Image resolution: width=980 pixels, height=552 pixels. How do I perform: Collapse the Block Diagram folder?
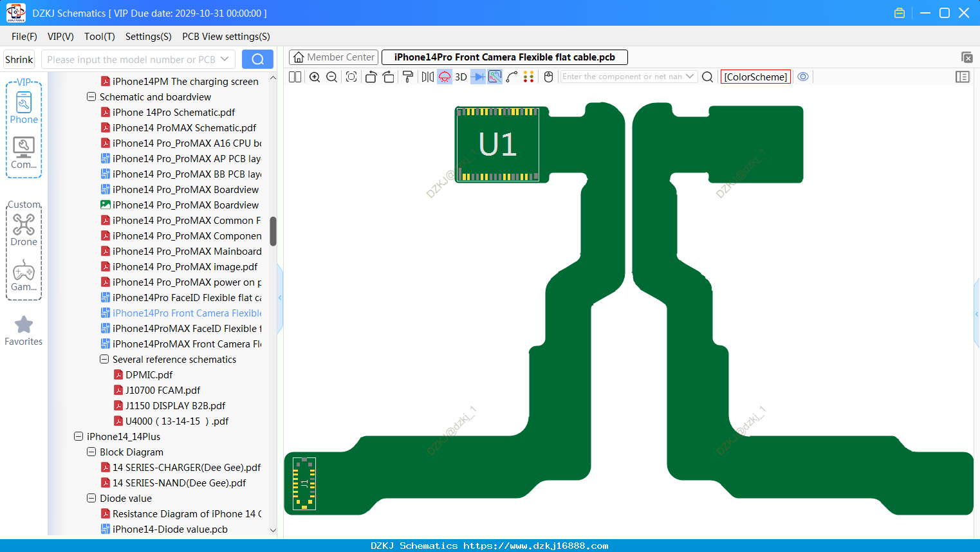[91, 452]
